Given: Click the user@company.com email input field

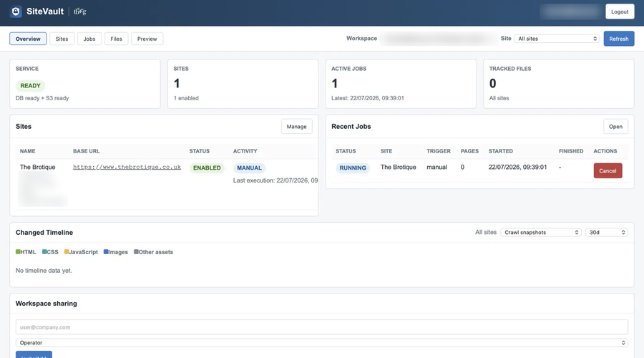Looking at the screenshot, I should click(321, 327).
